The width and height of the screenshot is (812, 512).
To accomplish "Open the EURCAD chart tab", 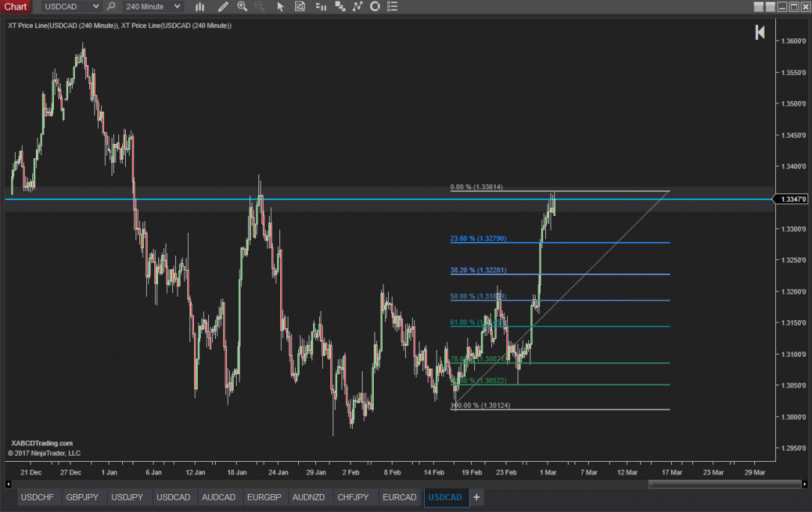I will pos(399,497).
